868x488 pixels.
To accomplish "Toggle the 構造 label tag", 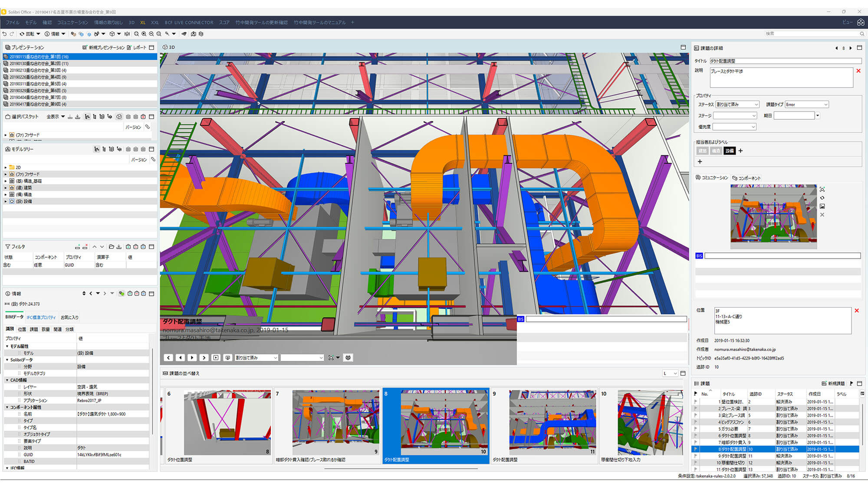I will pyautogui.click(x=716, y=151).
